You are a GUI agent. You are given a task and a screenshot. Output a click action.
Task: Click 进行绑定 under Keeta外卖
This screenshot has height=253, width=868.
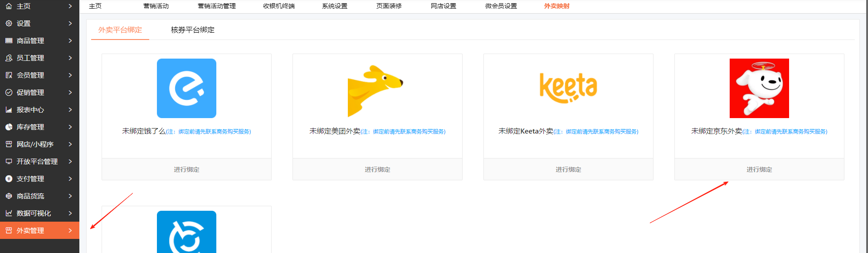568,169
